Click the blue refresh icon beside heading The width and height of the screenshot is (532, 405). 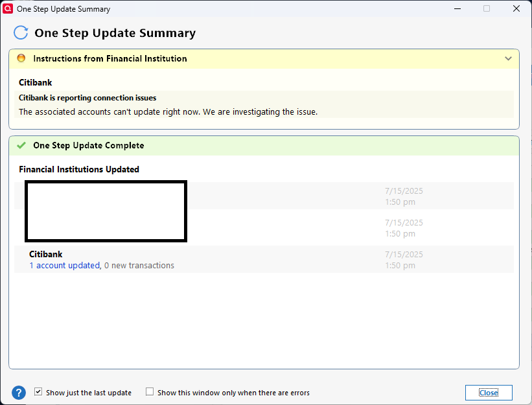click(x=21, y=33)
